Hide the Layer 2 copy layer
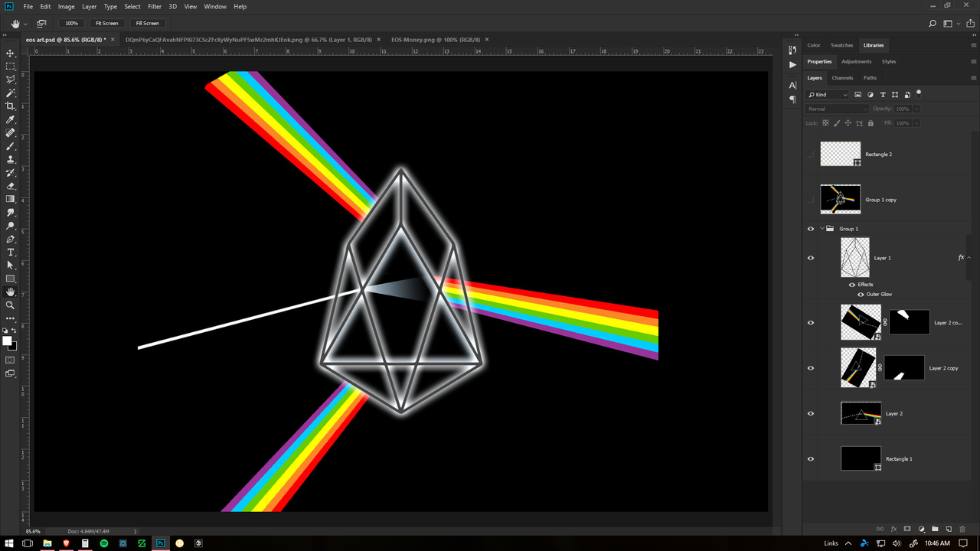This screenshot has width=980, height=551. click(x=810, y=368)
